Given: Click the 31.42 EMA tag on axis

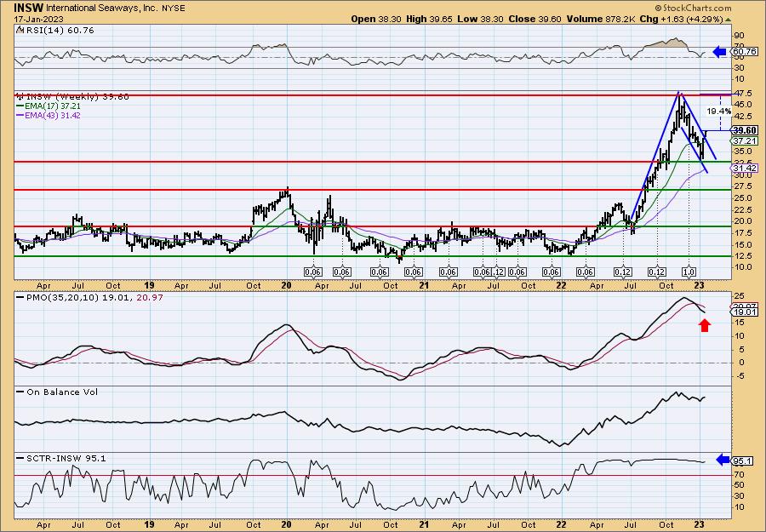Looking at the screenshot, I should click(745, 168).
